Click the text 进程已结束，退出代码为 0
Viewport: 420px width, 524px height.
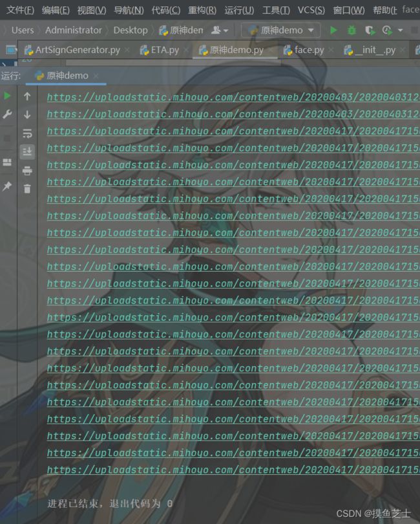pos(110,503)
